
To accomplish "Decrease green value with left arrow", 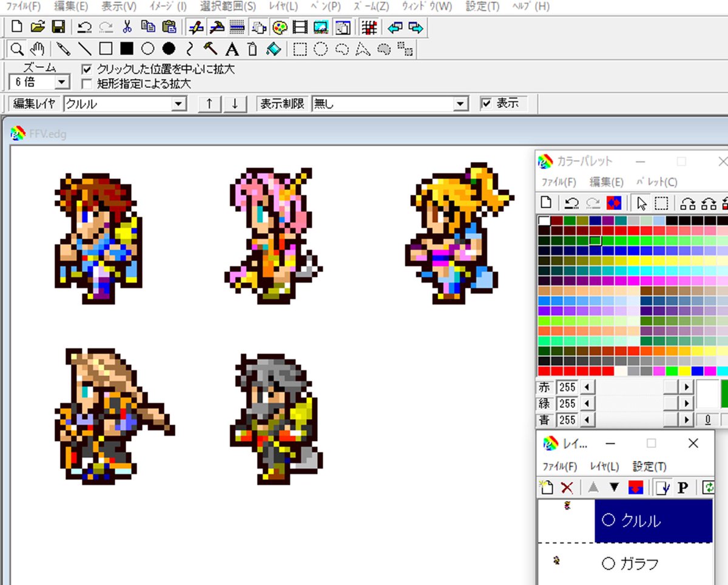I will [588, 404].
